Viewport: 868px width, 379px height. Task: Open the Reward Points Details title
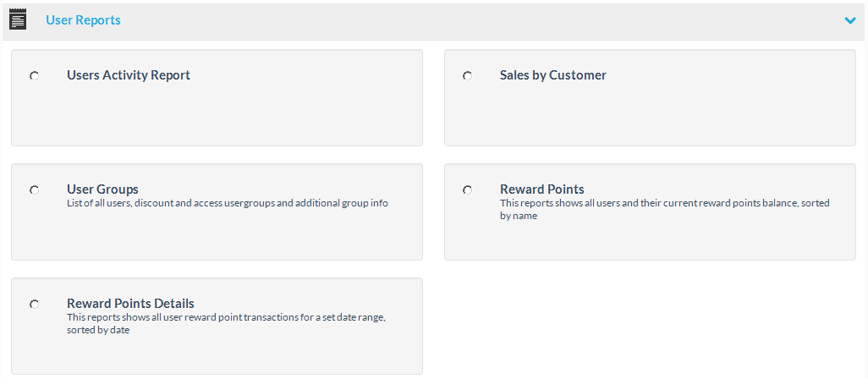130,304
